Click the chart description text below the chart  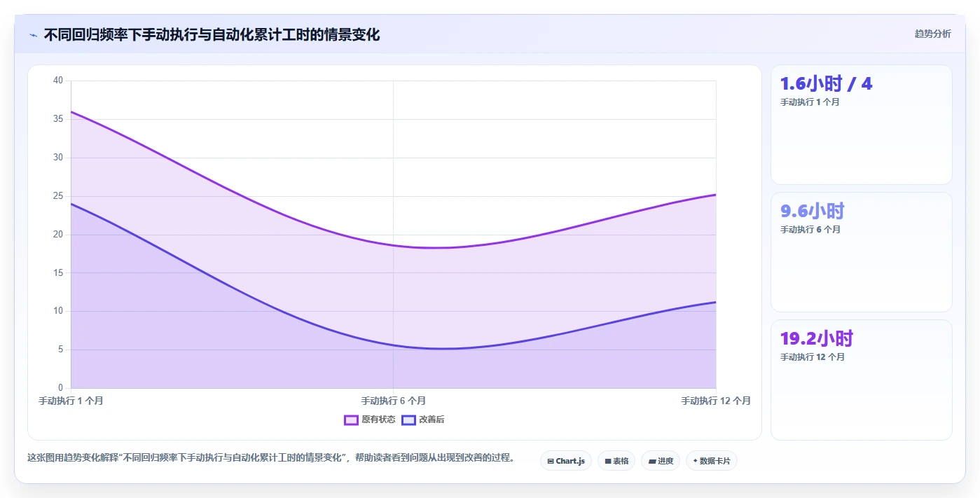tap(273, 457)
